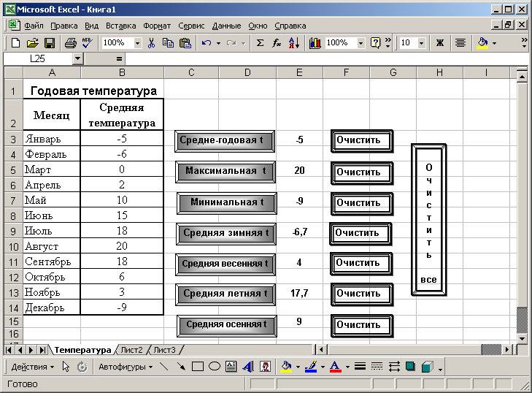
Task: Save the workbook with the floppy icon
Action: click(50, 43)
